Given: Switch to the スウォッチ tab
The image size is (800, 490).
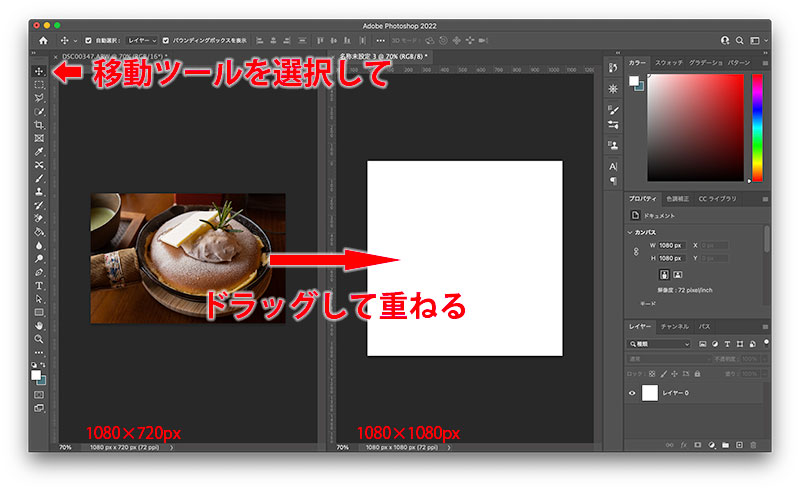Looking at the screenshot, I should [668, 63].
